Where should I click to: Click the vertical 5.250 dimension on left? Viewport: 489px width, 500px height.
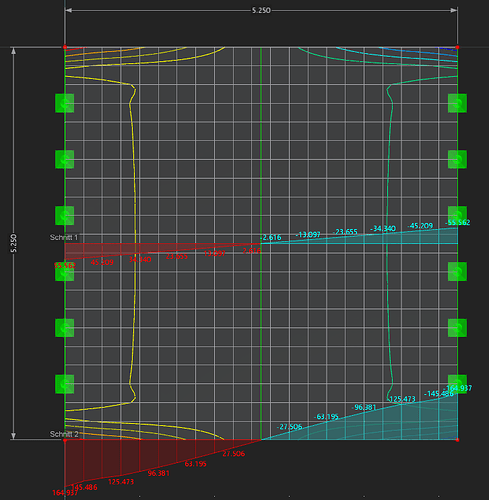(14, 243)
